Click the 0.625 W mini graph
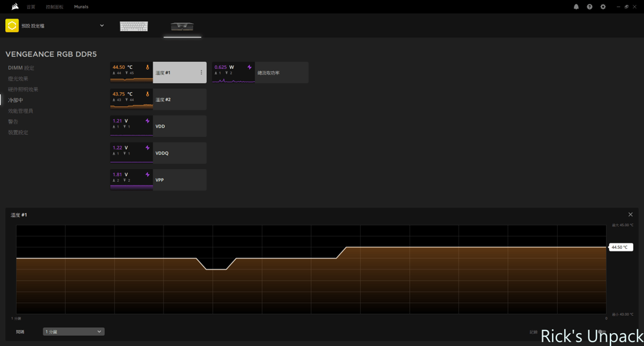The image size is (644, 346). [233, 79]
